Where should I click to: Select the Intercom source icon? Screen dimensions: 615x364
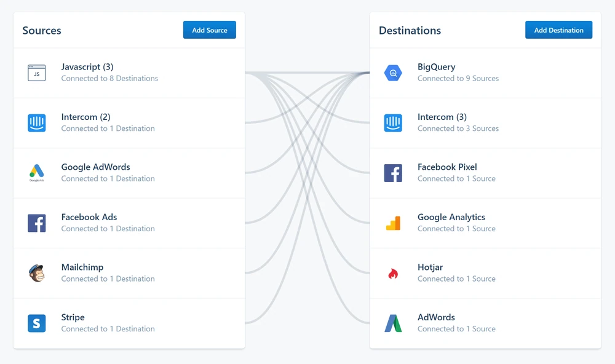[36, 123]
